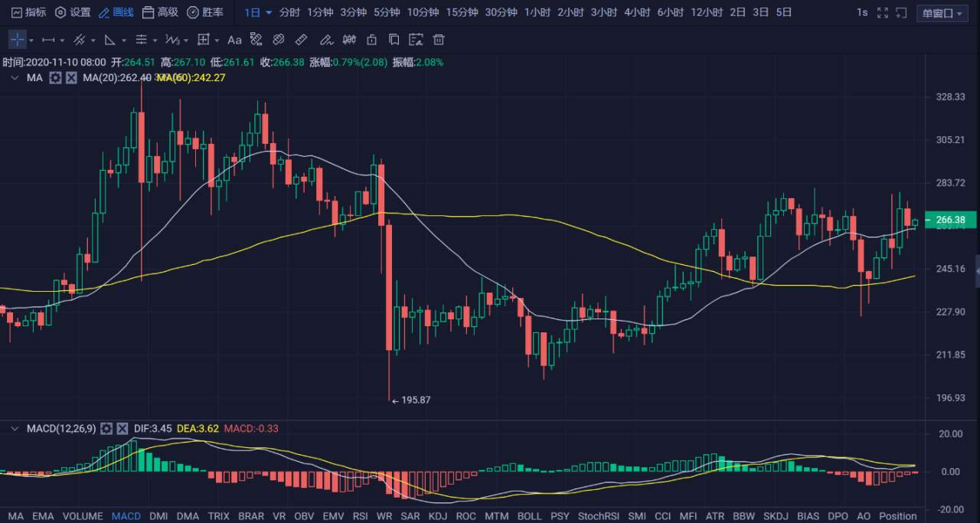Remove the MA indicator with X

(71, 77)
